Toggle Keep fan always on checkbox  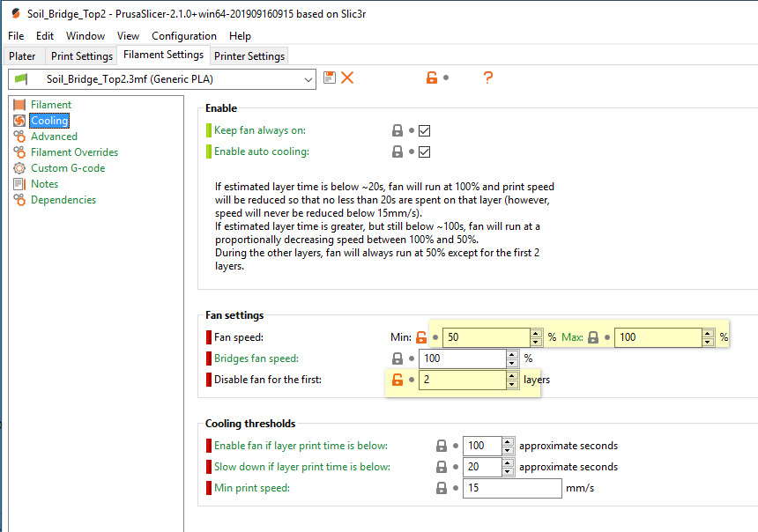(425, 130)
